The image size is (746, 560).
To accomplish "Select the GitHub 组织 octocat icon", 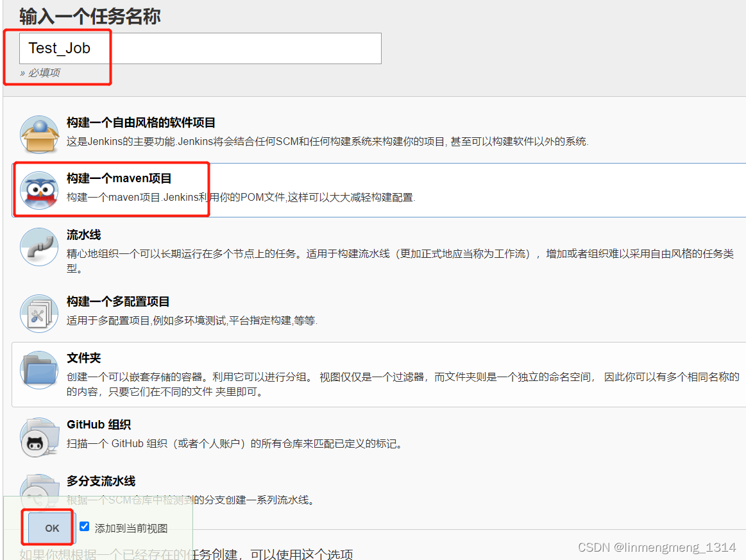I will coord(39,437).
